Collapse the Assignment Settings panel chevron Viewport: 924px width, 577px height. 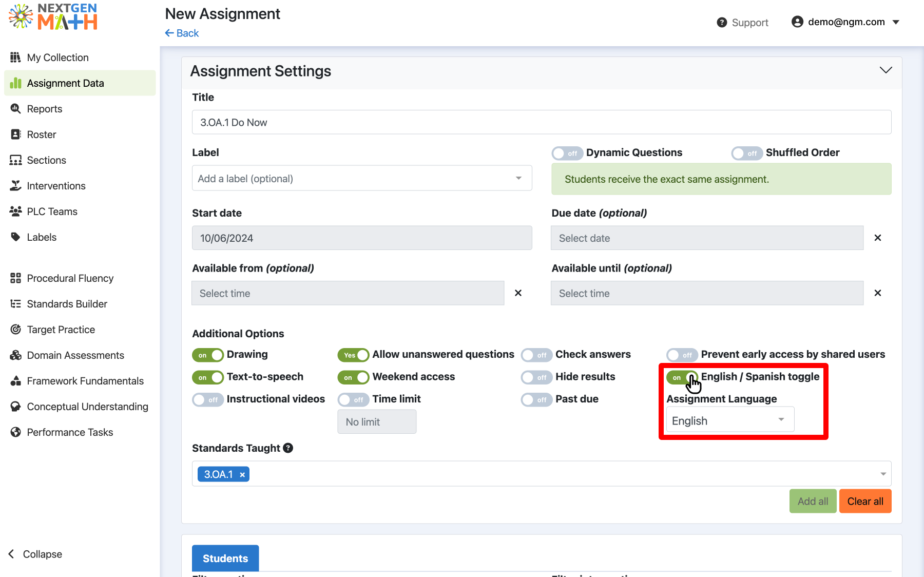pyautogui.click(x=885, y=70)
